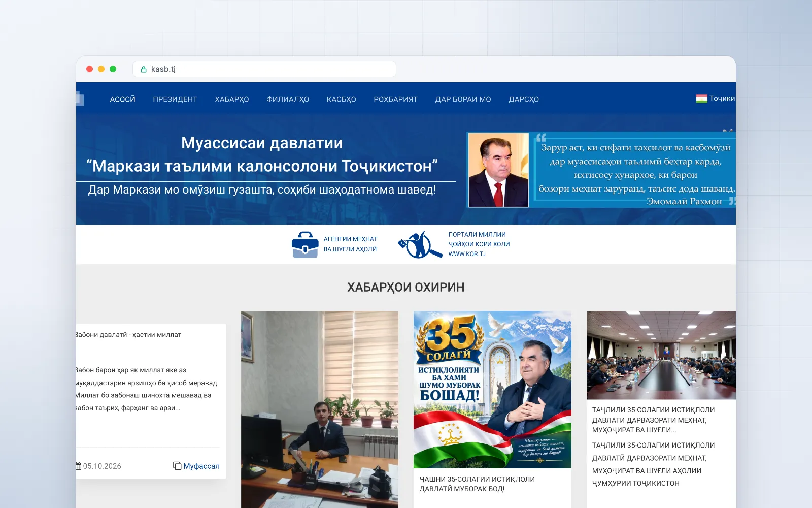The image size is (812, 508).
Task: Open the ПРЕЗИДЕНТ menu item
Action: 175,99
